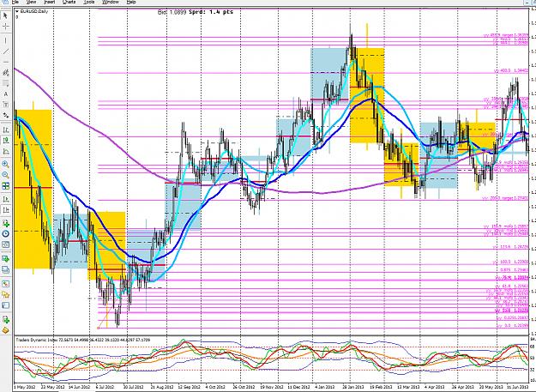This screenshot has height=392, width=536.
Task: Zoom in on the chart
Action: (5, 165)
